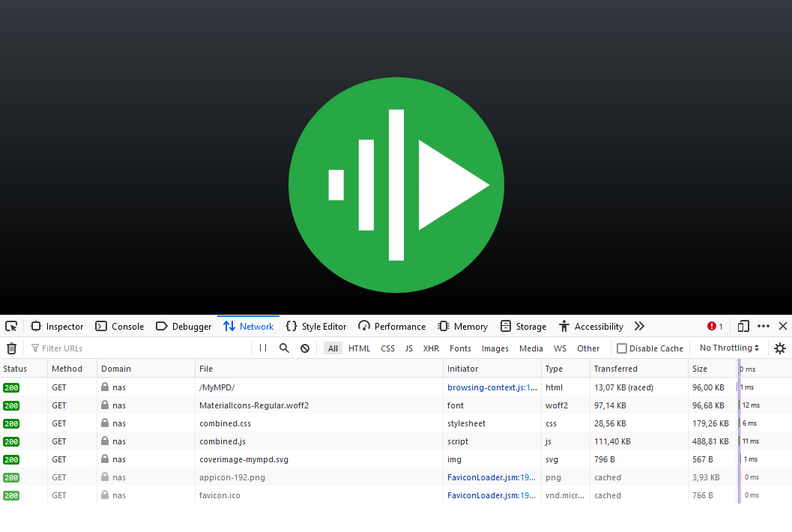
Task: Select the combined.js request
Action: pos(396,441)
